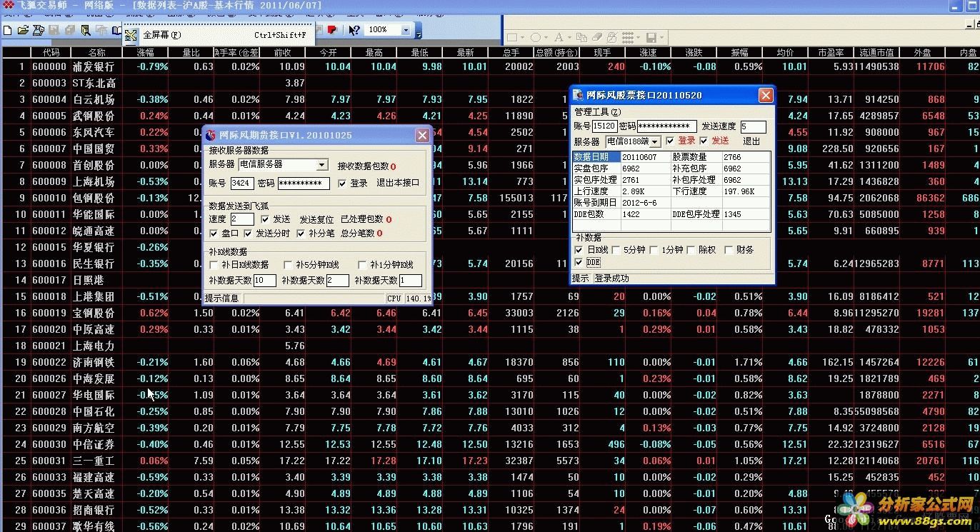Click the 涨幅 column header
Image resolution: width=980 pixels, height=532 pixels.
(x=145, y=52)
